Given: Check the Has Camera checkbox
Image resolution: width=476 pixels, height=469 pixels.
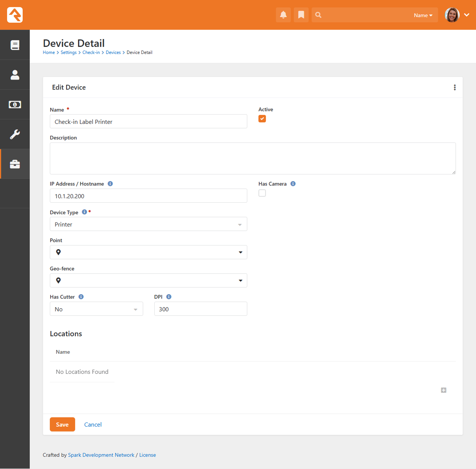Looking at the screenshot, I should tap(262, 193).
